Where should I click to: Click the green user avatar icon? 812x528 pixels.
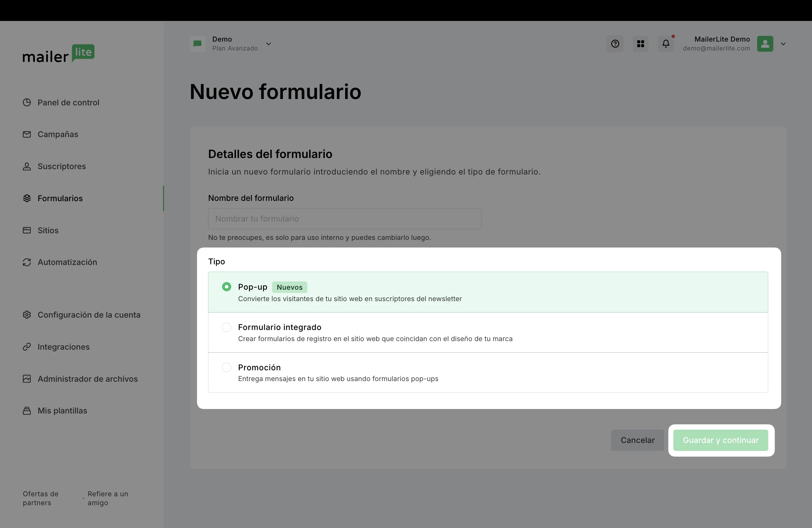coord(765,44)
